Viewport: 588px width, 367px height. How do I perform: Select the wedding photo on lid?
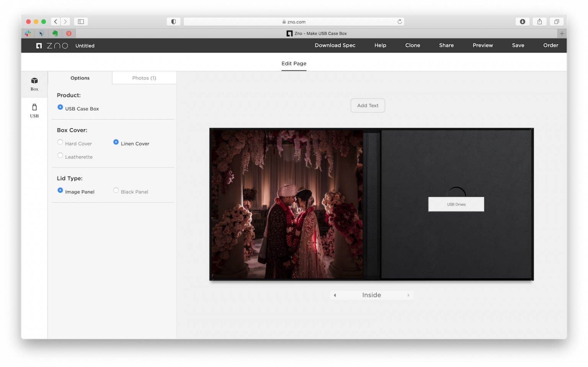pyautogui.click(x=287, y=204)
